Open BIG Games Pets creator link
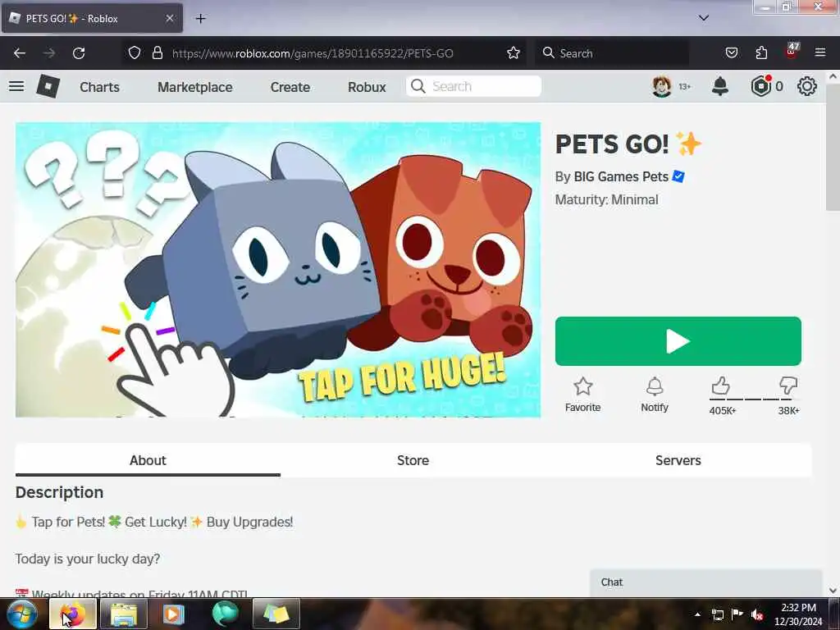Image resolution: width=840 pixels, height=630 pixels. click(x=621, y=177)
